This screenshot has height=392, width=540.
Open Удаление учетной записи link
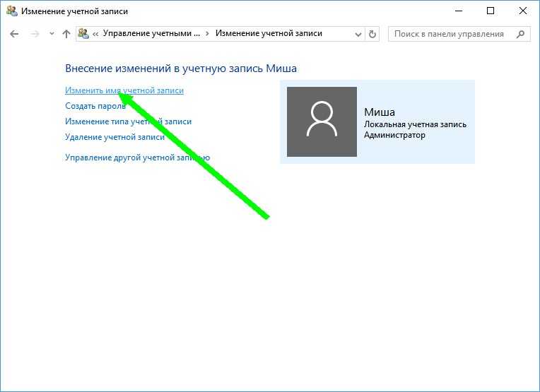click(x=115, y=137)
